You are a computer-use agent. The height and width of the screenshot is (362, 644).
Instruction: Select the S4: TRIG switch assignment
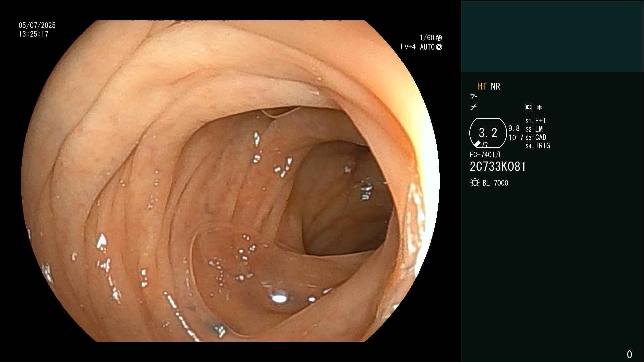pos(538,146)
